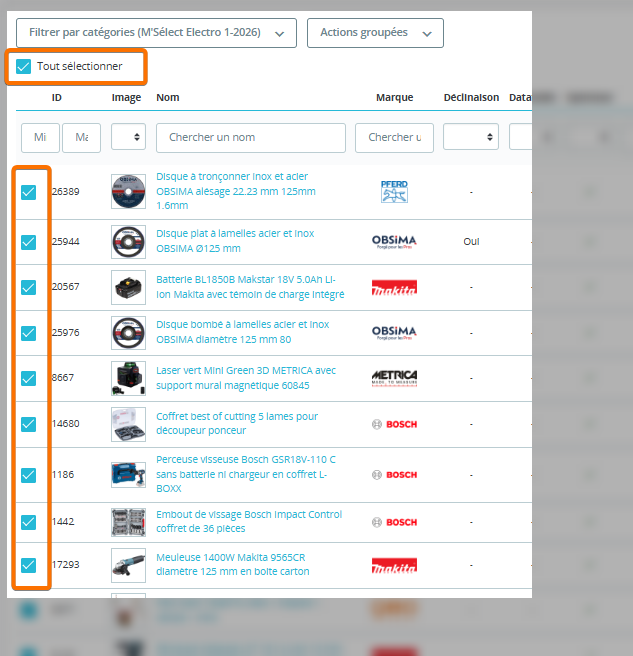Open Disque à tronçonner inox et acier link
The width and height of the screenshot is (633, 656).
pos(236,191)
